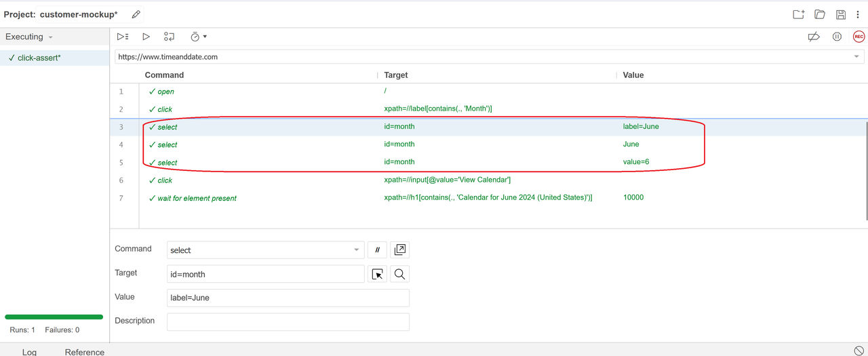Screen dimensions: 868x356
Task: Open the Command combo box showing select
Action: pos(266,250)
